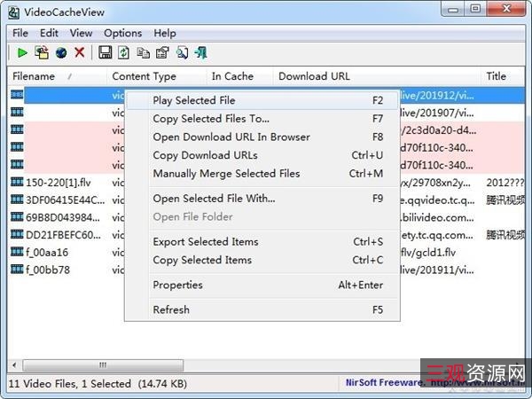Choose Play Selected File from context menu

193,100
